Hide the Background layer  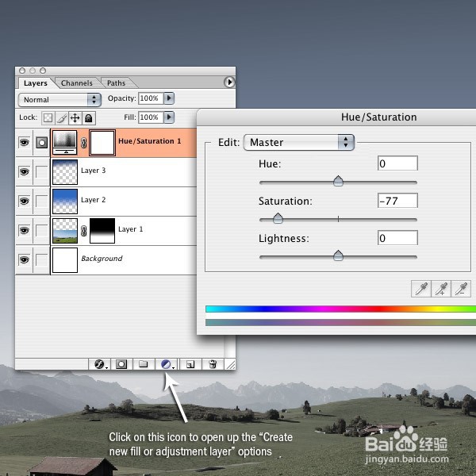click(25, 260)
